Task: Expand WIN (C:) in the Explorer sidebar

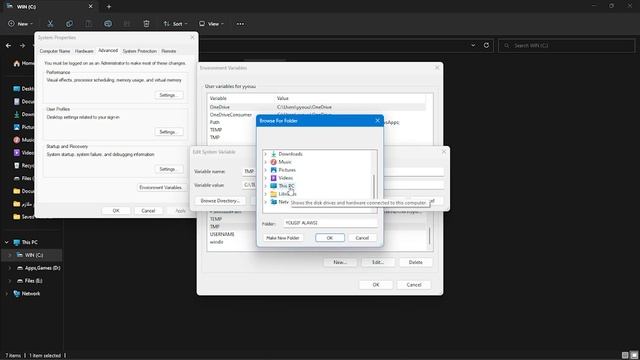Action: coord(10,255)
